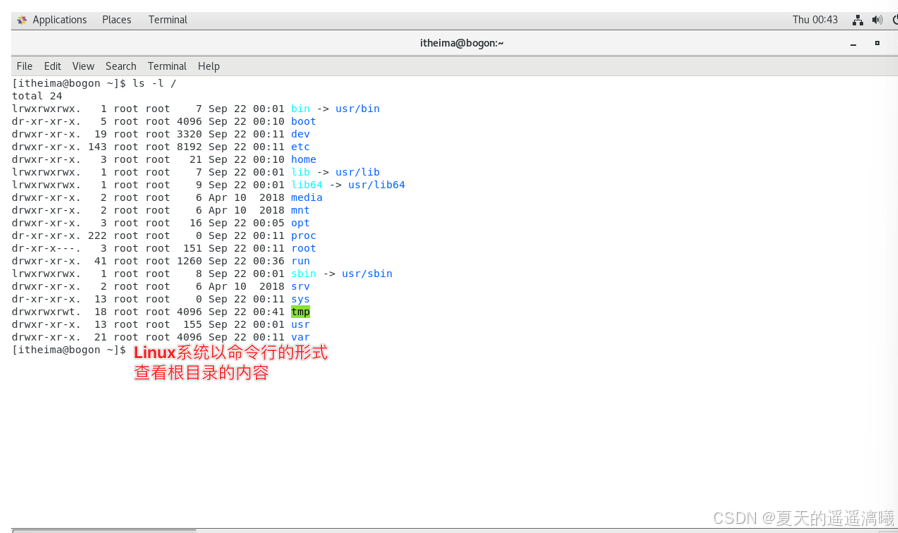The height and width of the screenshot is (533, 898).
Task: Open the Terminal menu in top panel
Action: [168, 19]
